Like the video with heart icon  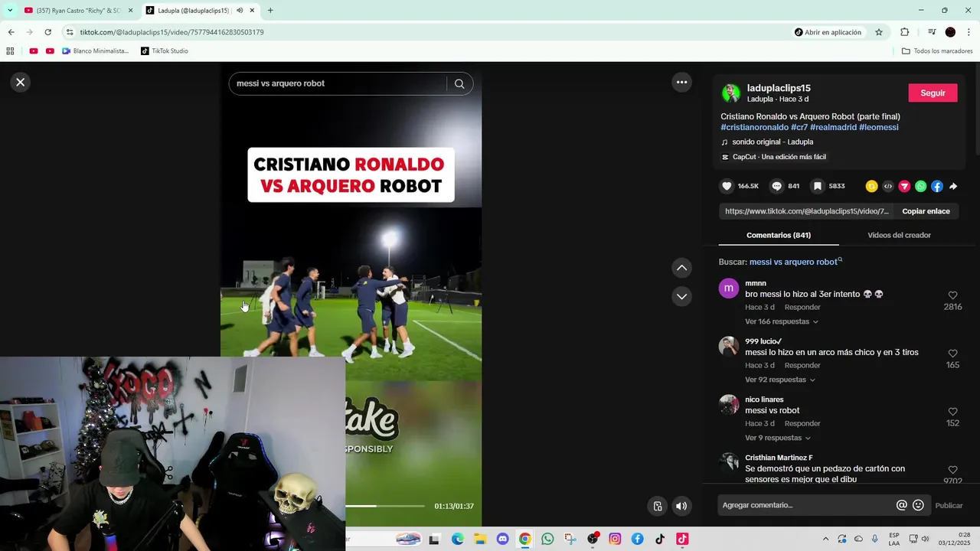727,186
